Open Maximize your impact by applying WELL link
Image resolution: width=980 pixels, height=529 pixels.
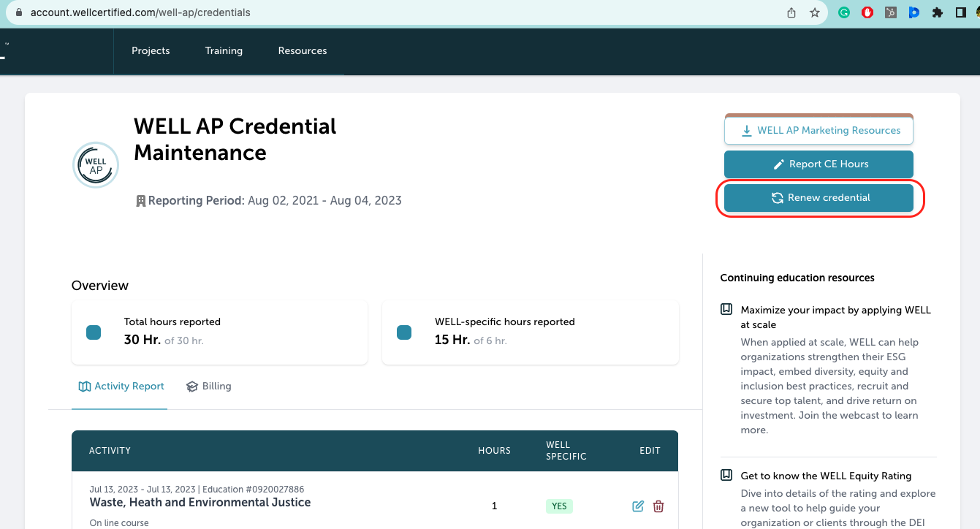(x=835, y=317)
